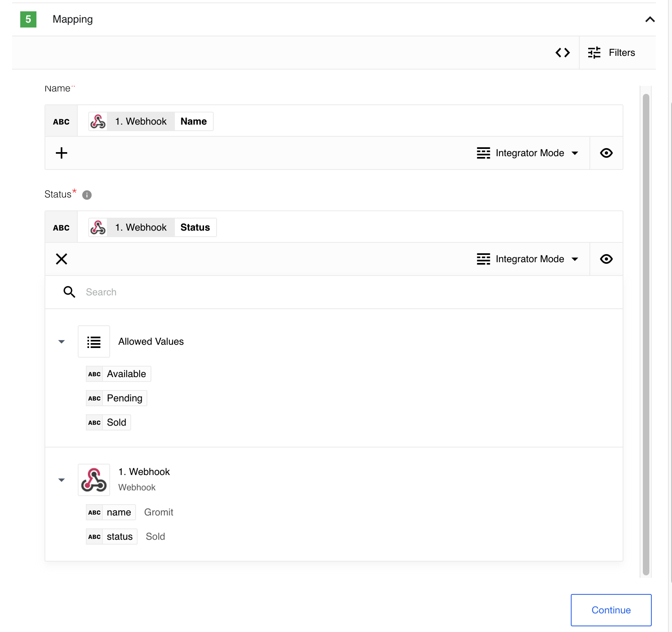The image size is (672, 632).
Task: Click the large Webhook icon in the data list
Action: (94, 480)
